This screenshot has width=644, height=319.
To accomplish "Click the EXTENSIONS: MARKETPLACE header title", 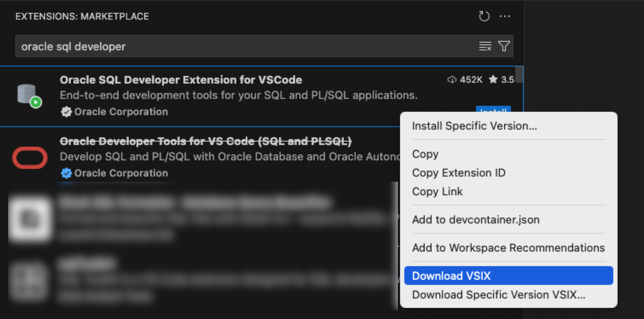I will [82, 17].
